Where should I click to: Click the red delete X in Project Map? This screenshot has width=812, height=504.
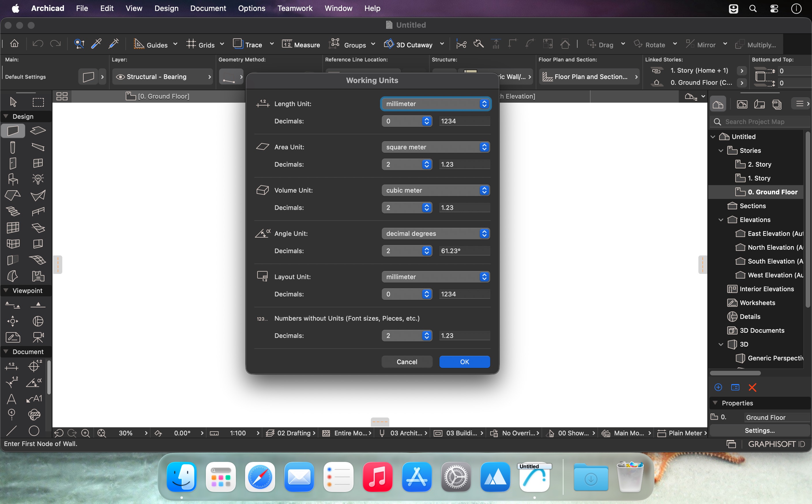click(x=752, y=387)
